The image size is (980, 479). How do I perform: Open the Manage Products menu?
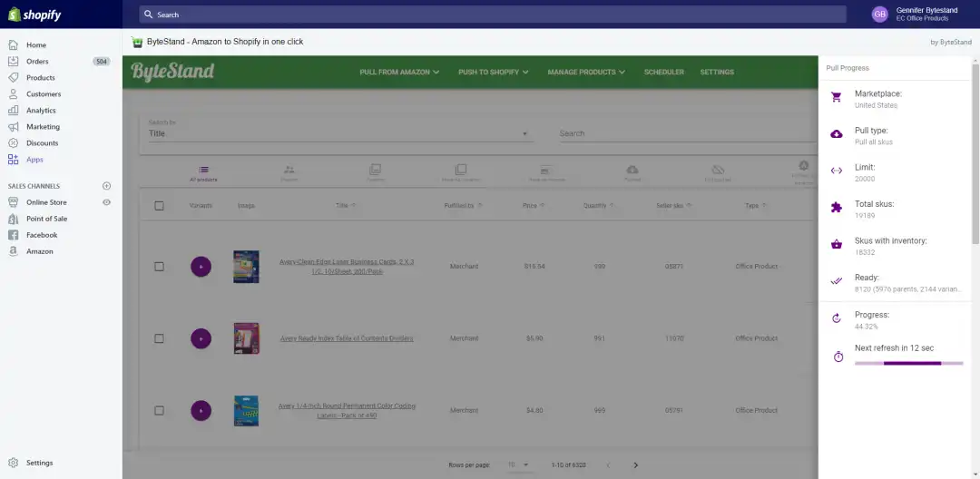tap(586, 72)
